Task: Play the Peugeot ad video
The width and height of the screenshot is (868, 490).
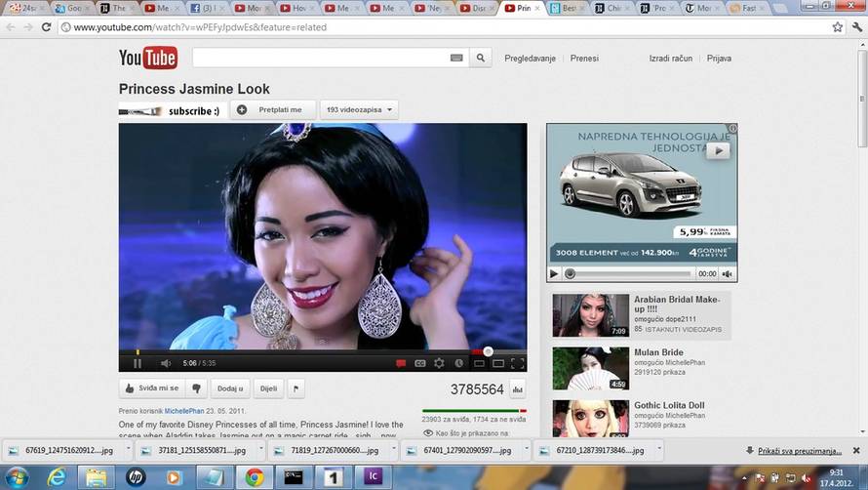Action: [554, 274]
